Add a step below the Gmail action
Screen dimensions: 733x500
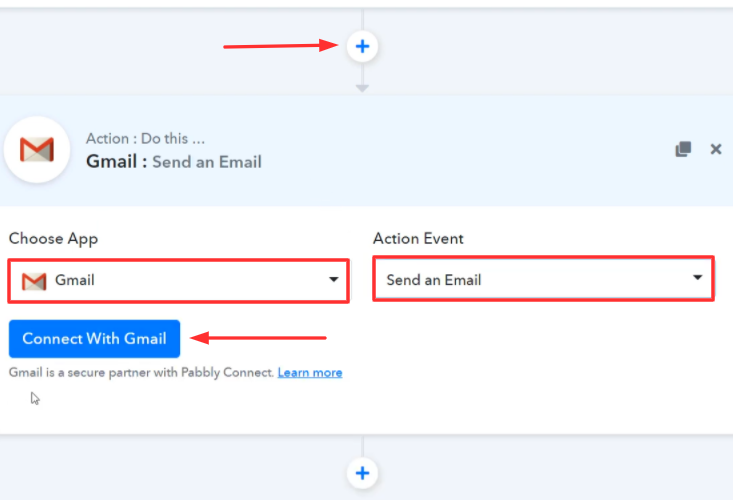click(362, 473)
